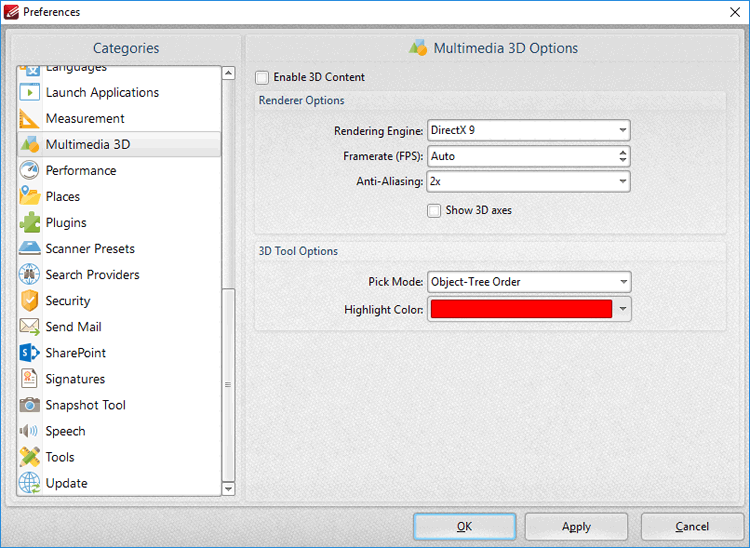The image size is (750, 548).
Task: Click the Performance gauge icon
Action: pyautogui.click(x=30, y=170)
